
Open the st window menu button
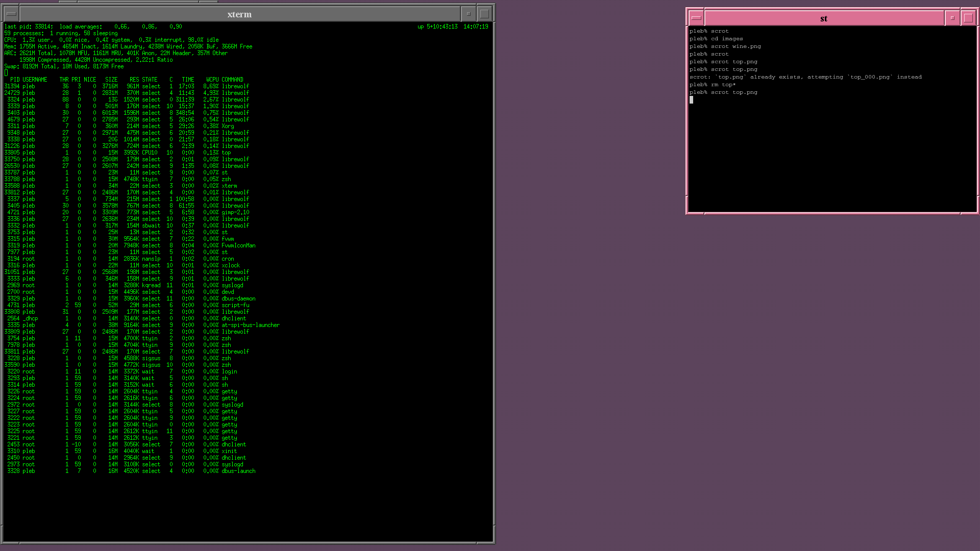(696, 18)
